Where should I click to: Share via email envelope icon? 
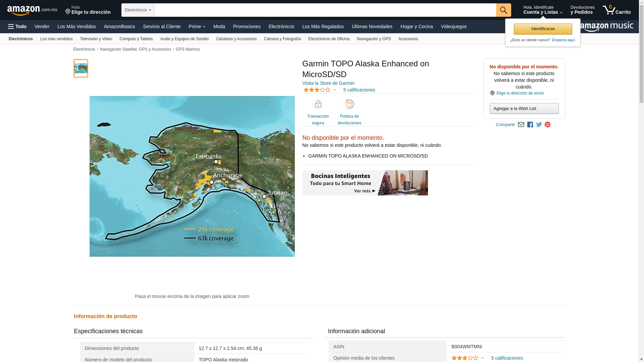(521, 125)
